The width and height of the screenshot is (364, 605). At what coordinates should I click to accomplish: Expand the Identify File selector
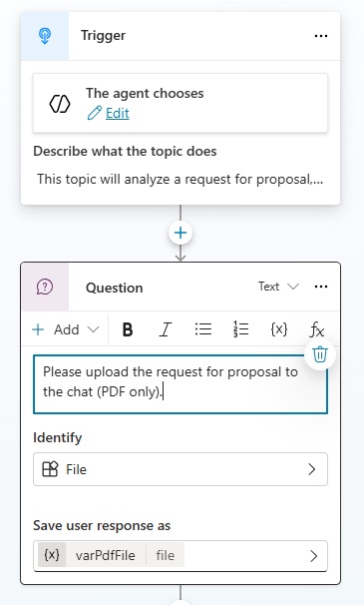tap(181, 469)
